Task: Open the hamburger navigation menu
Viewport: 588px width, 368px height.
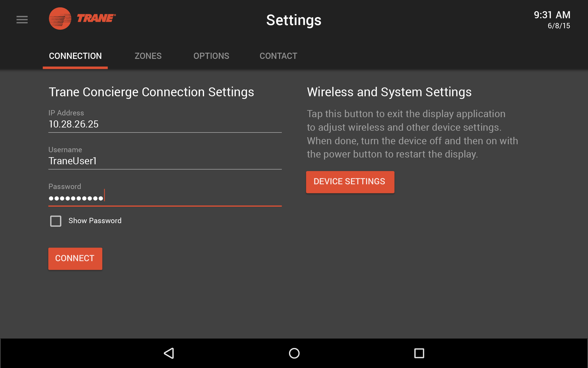Action: [x=22, y=20]
